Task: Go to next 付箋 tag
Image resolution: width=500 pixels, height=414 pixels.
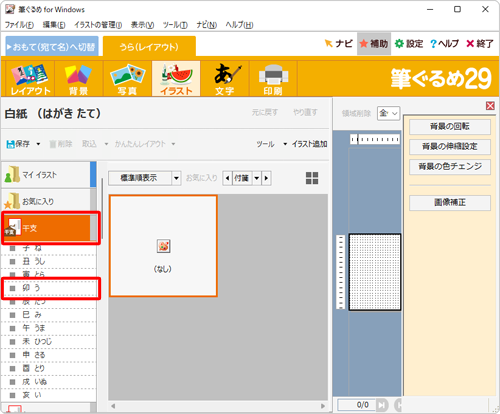Action: [x=266, y=178]
